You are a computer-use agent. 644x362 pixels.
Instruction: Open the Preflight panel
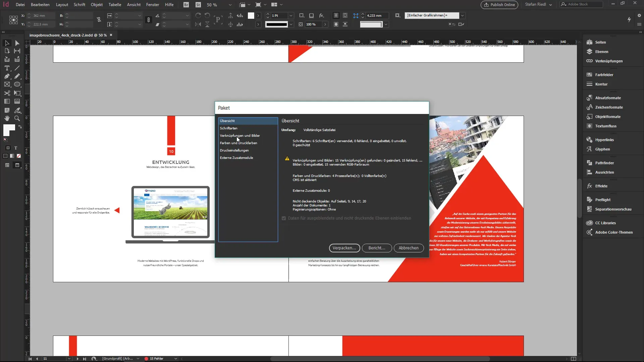[602, 200]
